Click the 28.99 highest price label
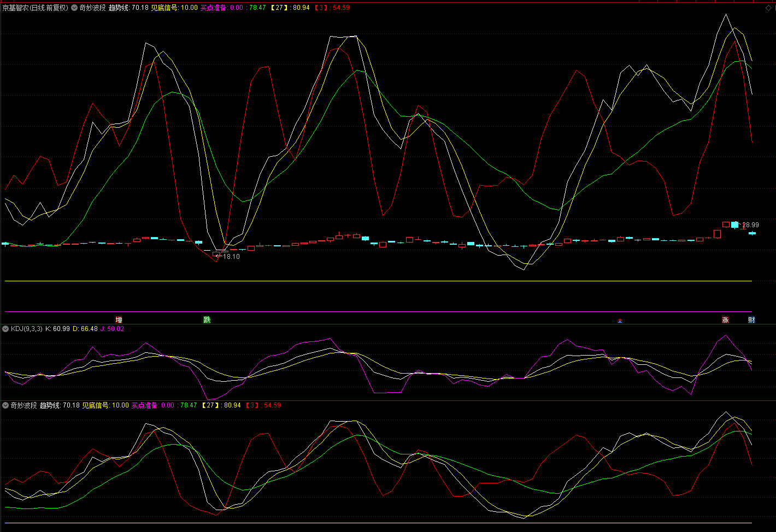776x532 pixels. [750, 225]
